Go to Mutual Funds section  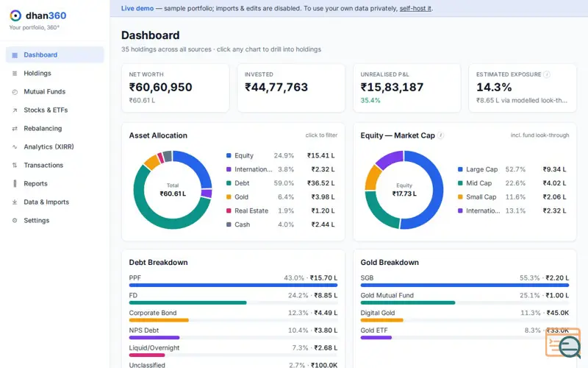tap(54, 91)
